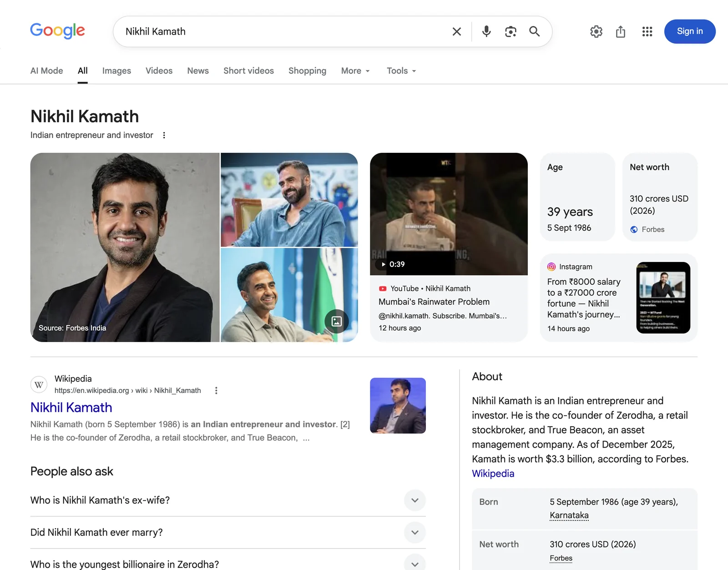The width and height of the screenshot is (728, 570).
Task: Expand the More dropdown menu
Action: [355, 71]
